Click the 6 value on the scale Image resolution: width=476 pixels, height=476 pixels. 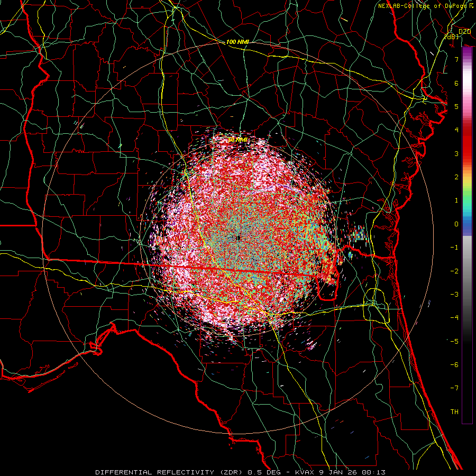456,83
